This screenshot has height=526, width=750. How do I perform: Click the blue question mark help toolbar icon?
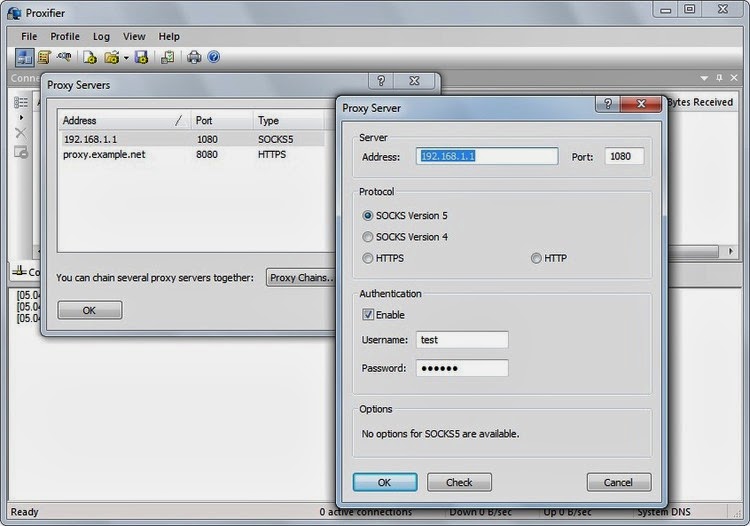214,57
